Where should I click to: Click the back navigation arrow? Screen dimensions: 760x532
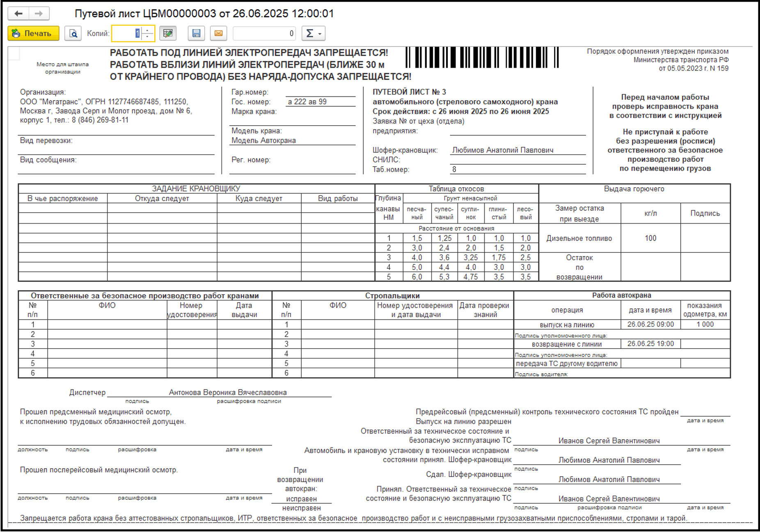tap(18, 14)
